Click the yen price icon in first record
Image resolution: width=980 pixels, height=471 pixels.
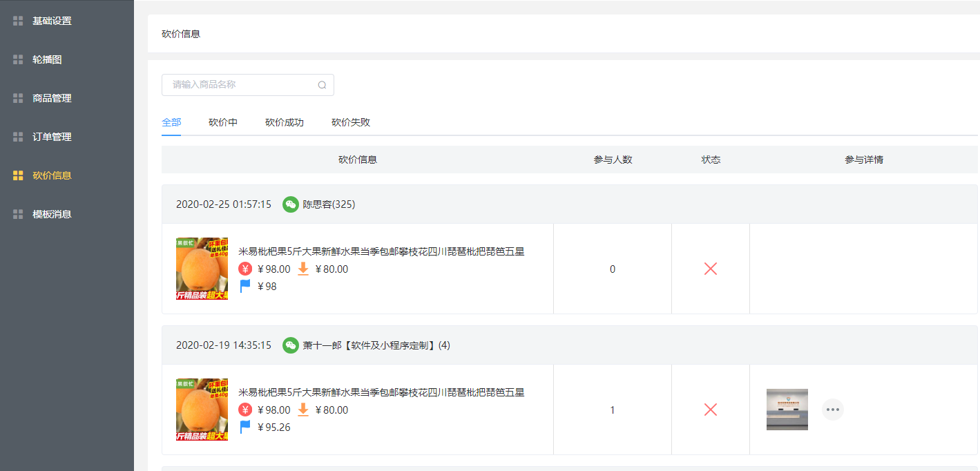point(245,269)
